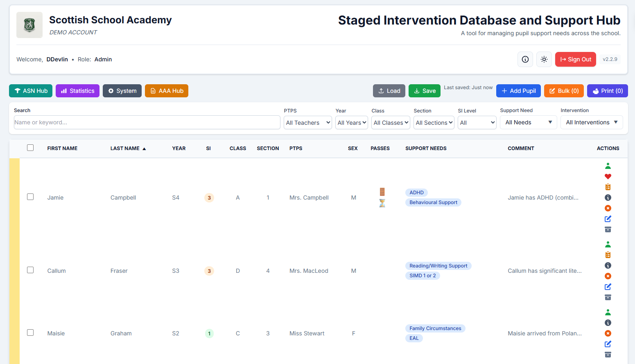Tick the checkbox for Jamie Campbell
The height and width of the screenshot is (364, 635).
click(x=30, y=197)
